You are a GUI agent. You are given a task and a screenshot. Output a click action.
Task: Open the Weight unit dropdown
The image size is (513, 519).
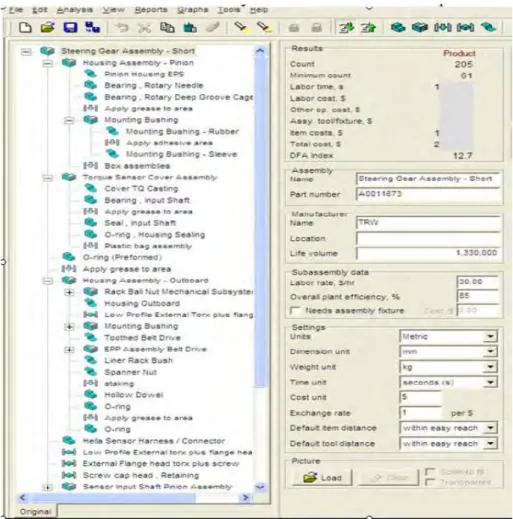point(490,367)
